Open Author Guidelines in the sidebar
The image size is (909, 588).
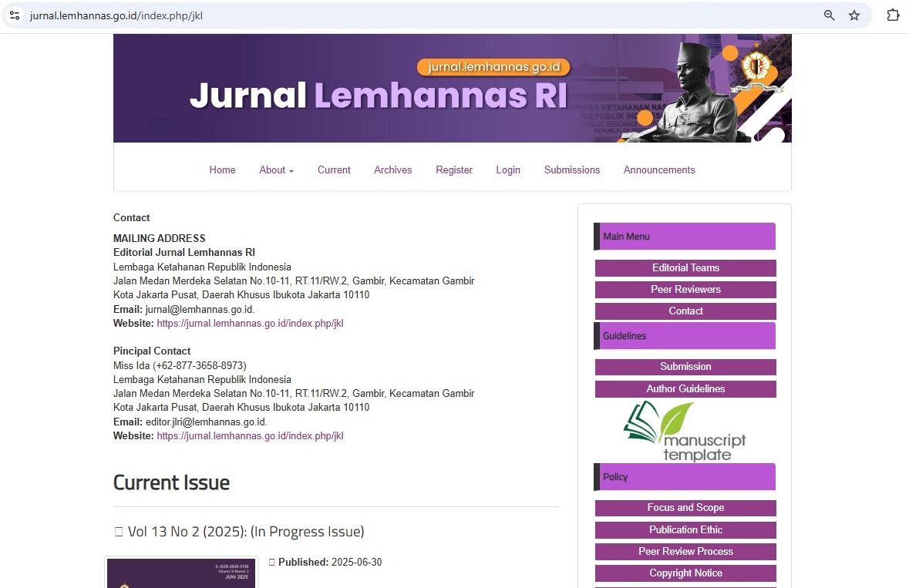pyautogui.click(x=685, y=388)
